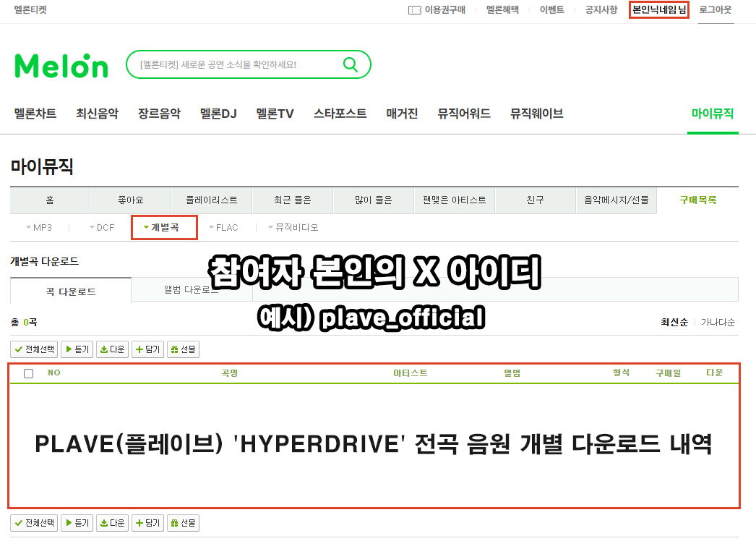Switch to the 팬맺은 아티스트 tab

[455, 200]
